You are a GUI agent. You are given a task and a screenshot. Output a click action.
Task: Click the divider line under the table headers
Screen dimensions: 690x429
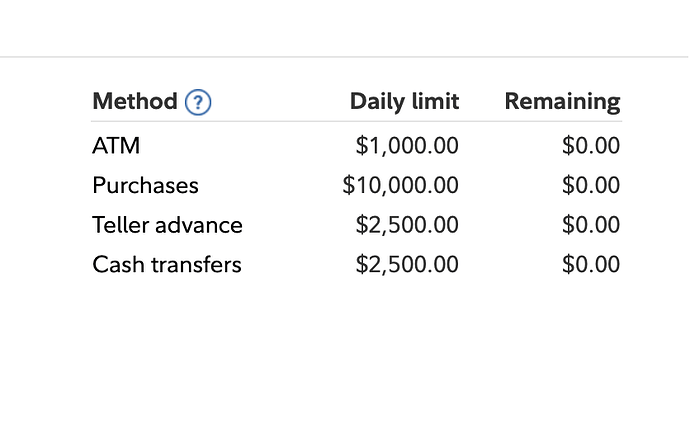[356, 122]
